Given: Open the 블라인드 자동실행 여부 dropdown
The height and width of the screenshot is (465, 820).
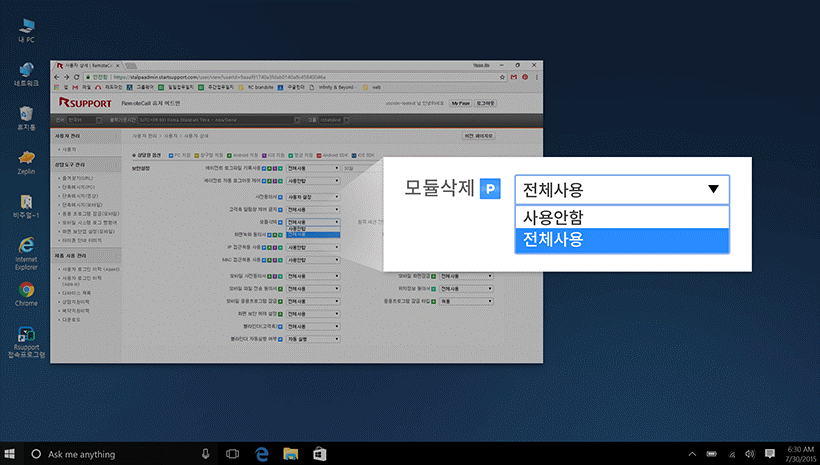Looking at the screenshot, I should [313, 339].
